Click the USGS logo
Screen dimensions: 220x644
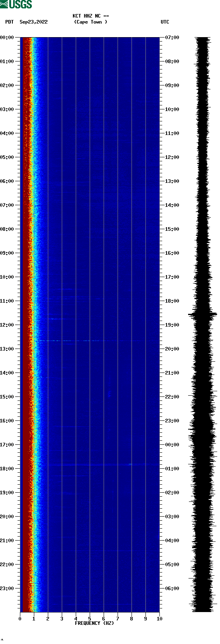(16, 4)
